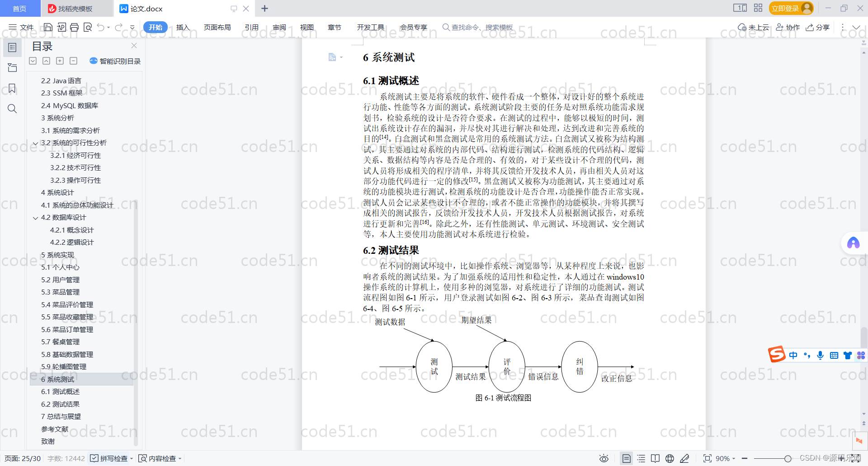Open the chapter navigation sidebar icon
The width and height of the screenshot is (868, 466).
[x=12, y=68]
